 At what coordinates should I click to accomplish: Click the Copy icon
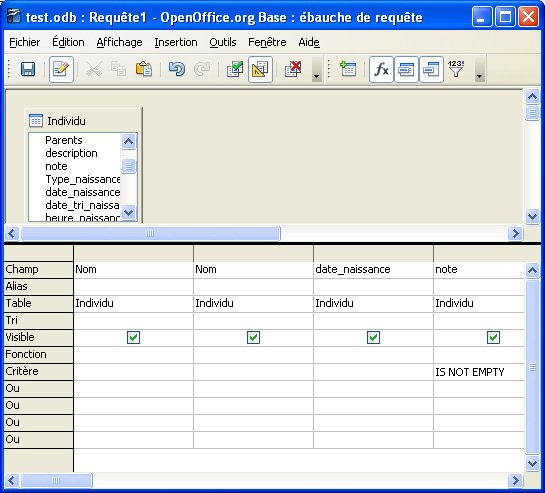click(x=118, y=69)
